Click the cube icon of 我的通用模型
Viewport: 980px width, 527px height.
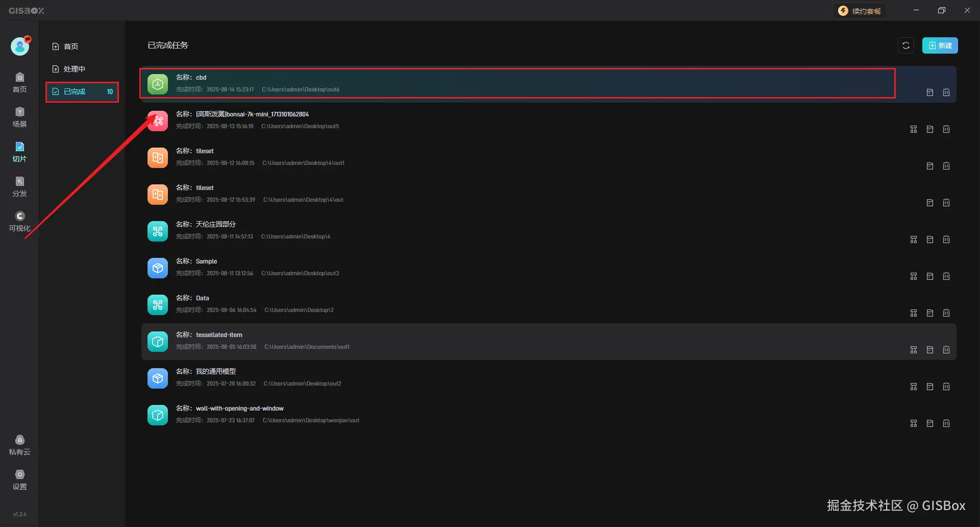[x=158, y=378]
